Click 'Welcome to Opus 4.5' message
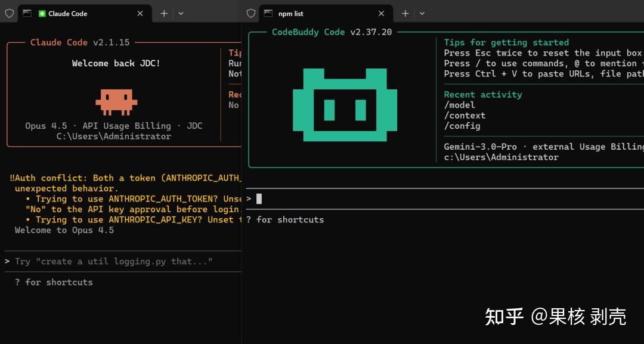Screen dimensions: 644x344 [x=64, y=230]
